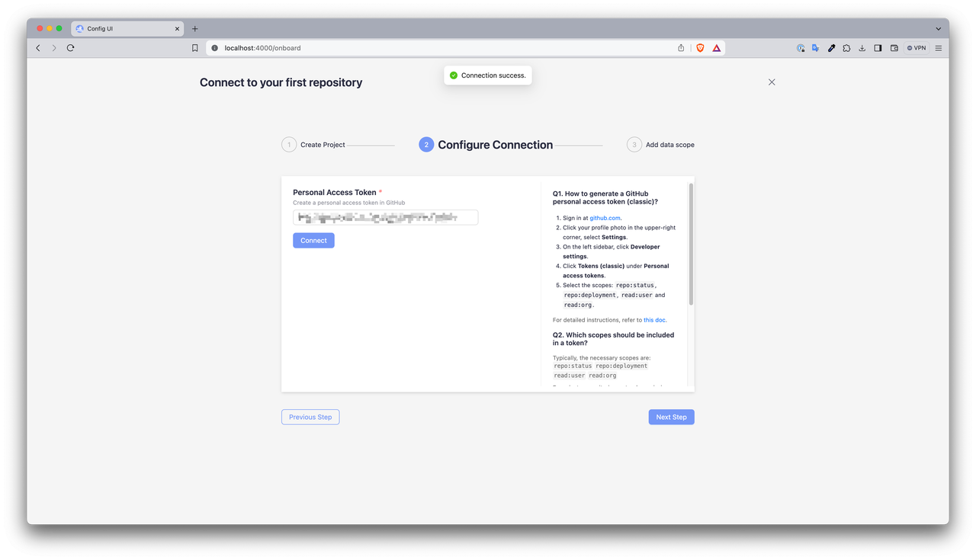
Task: Toggle the browser sidebar panel icon
Action: tap(878, 48)
